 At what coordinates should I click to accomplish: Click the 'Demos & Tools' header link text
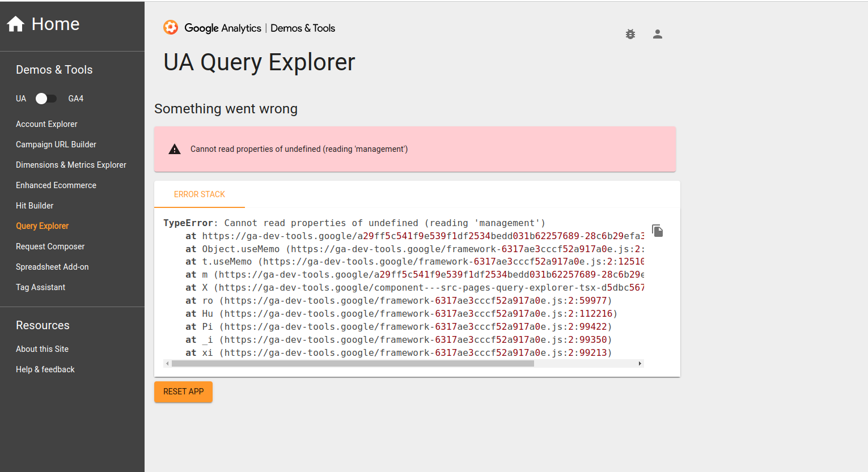(303, 28)
